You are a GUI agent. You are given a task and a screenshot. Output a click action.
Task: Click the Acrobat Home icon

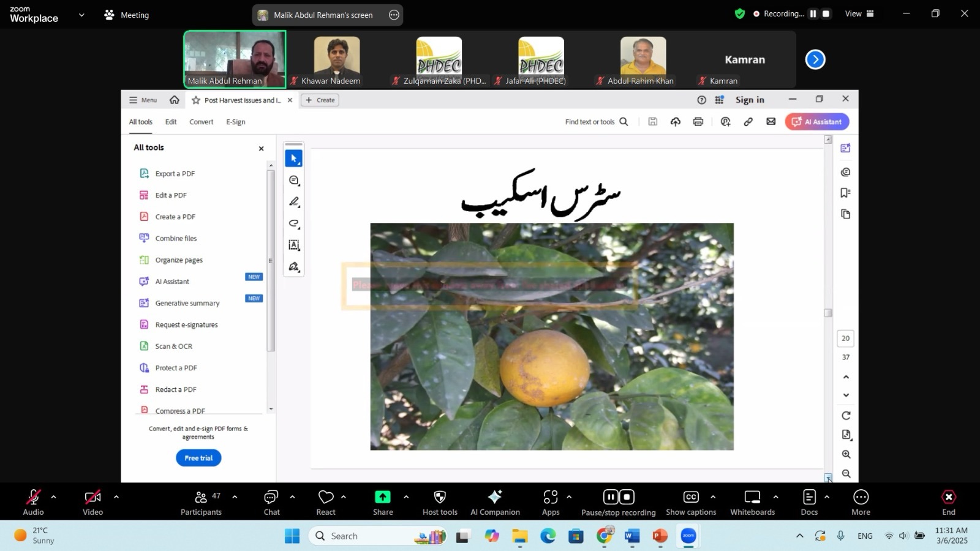(x=175, y=100)
